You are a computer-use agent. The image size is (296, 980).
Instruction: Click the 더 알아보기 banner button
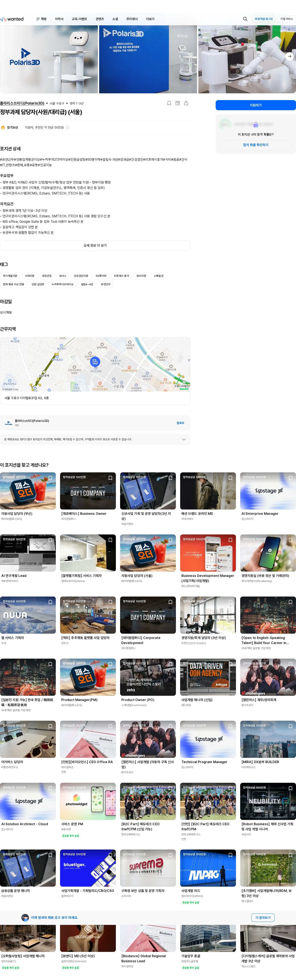click(x=263, y=918)
